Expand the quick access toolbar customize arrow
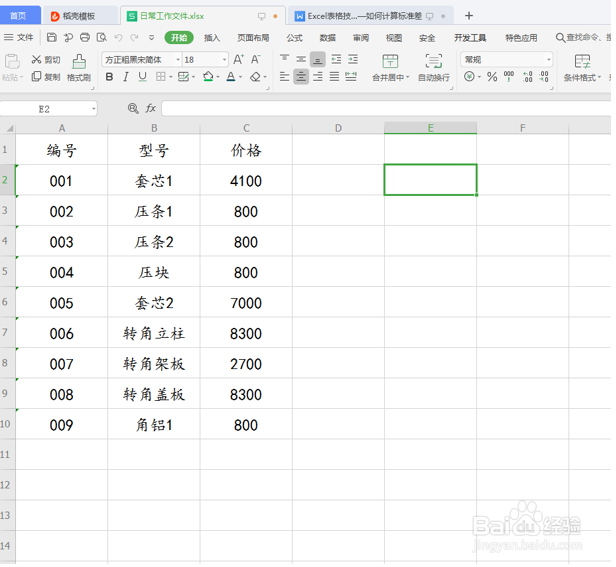 [x=151, y=38]
